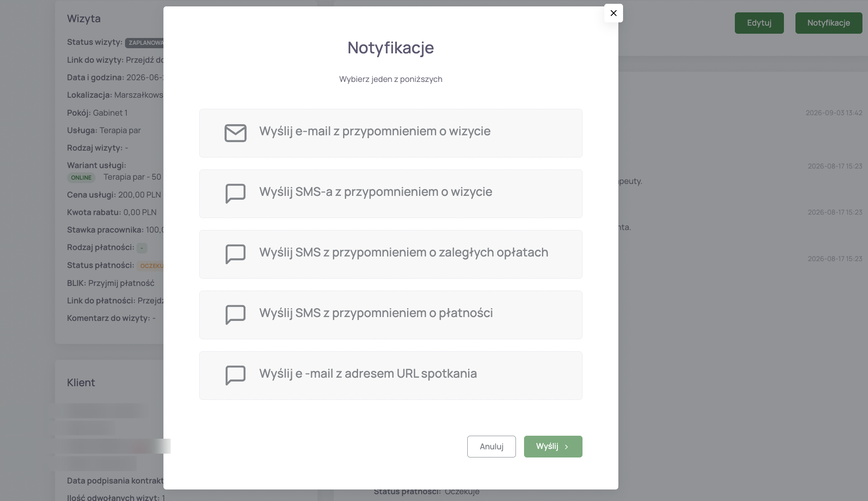Screen dimensions: 868x501
Task: Click the green Wyślij button
Action: [x=553, y=446]
